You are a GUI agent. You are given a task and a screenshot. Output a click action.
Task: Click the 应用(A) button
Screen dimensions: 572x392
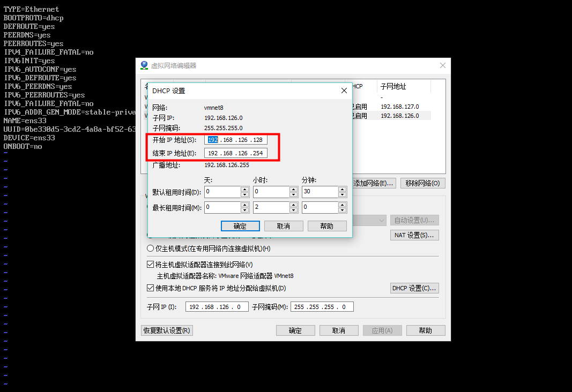382,330
